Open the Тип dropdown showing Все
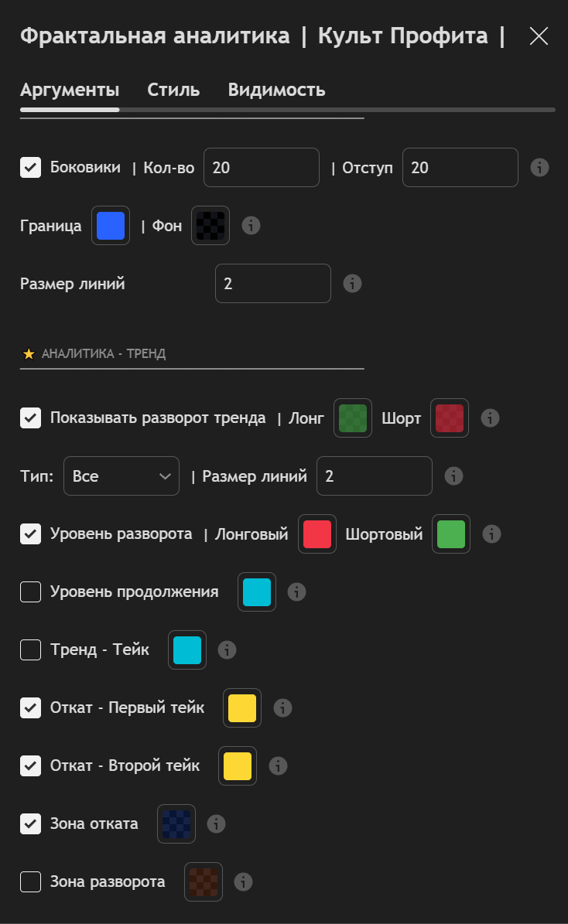Screen dimensions: 568x924 [121, 476]
